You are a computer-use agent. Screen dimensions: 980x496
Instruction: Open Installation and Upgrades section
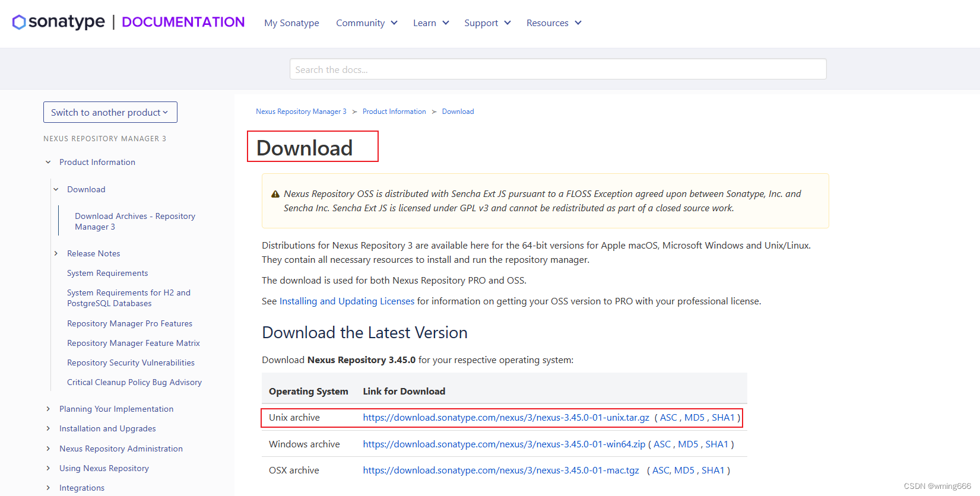pyautogui.click(x=107, y=428)
